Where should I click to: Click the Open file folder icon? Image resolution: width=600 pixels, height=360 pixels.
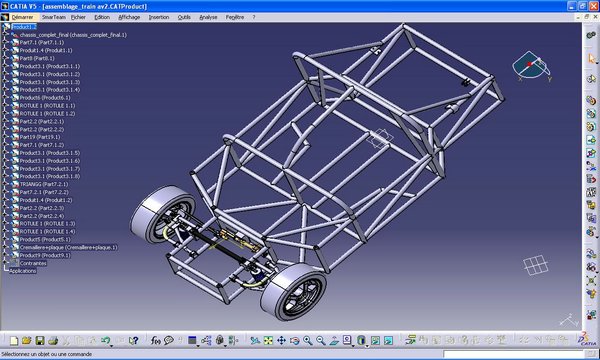click(26, 340)
